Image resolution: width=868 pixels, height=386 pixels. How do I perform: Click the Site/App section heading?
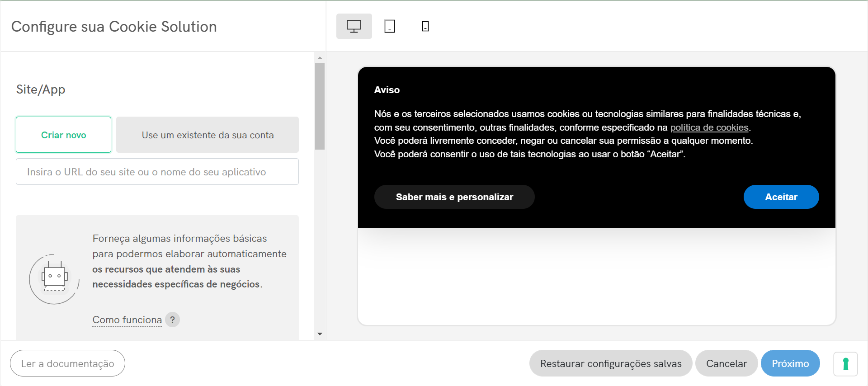(x=41, y=89)
